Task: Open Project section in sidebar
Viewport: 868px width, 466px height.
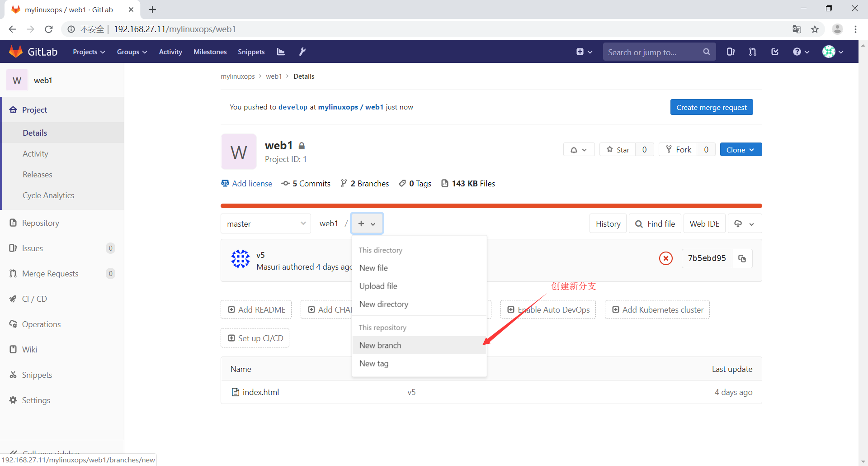Action: pos(63,109)
